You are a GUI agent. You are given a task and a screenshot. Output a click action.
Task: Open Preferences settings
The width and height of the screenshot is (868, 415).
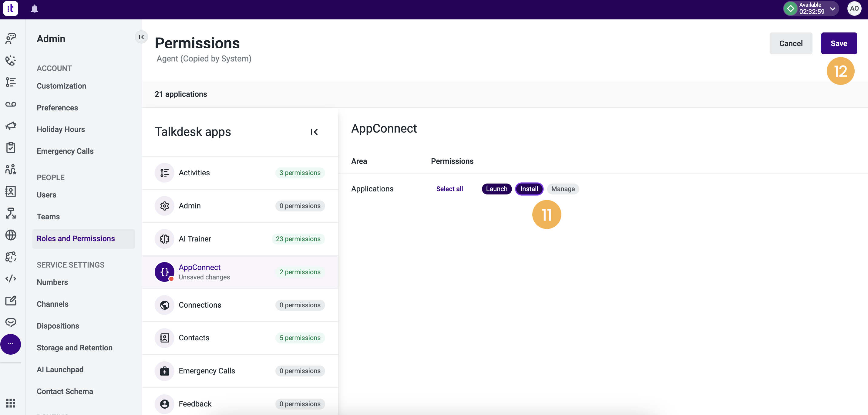click(x=57, y=108)
